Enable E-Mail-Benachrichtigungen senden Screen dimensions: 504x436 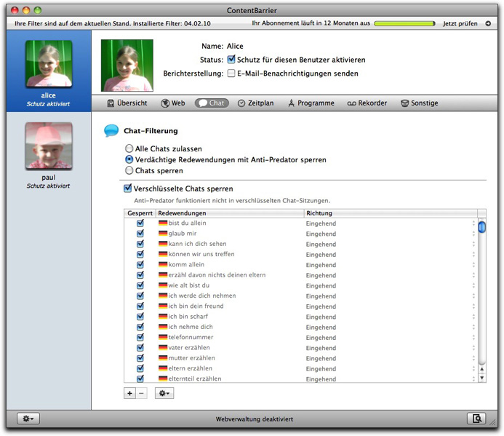231,74
